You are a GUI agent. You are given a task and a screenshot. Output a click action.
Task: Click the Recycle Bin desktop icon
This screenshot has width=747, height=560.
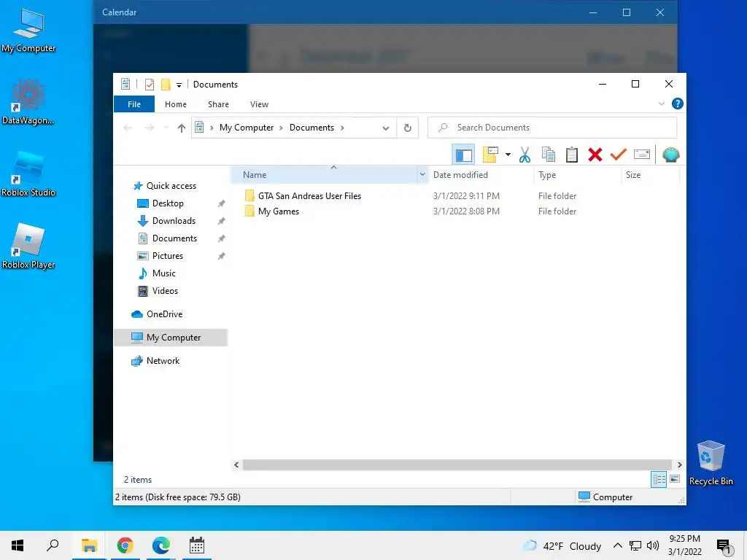[711, 462]
